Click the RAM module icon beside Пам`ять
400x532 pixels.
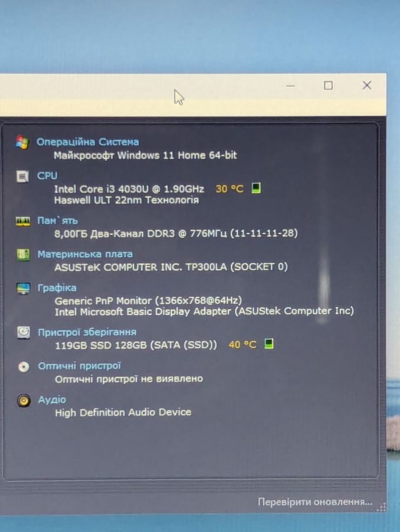pyautogui.click(x=22, y=221)
